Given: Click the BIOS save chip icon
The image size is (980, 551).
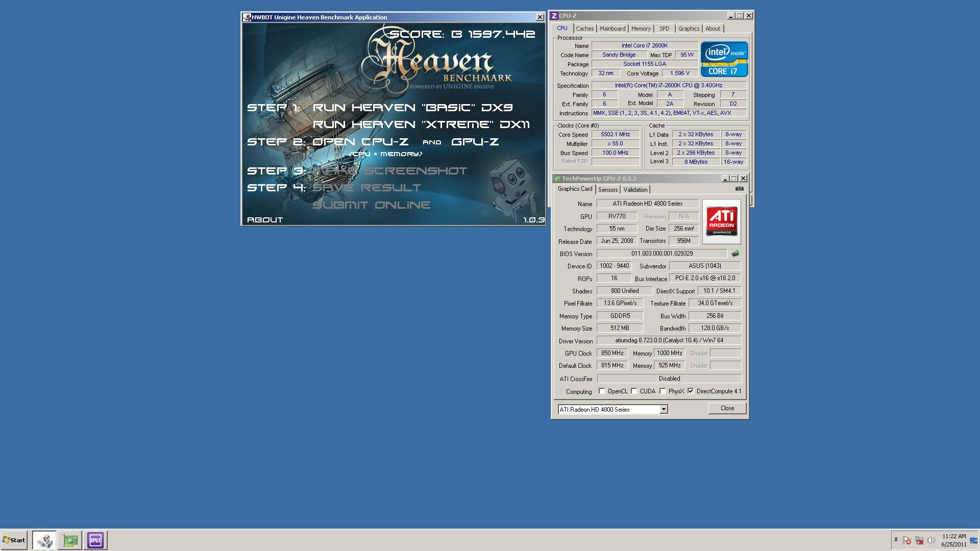Looking at the screenshot, I should click(x=736, y=254).
